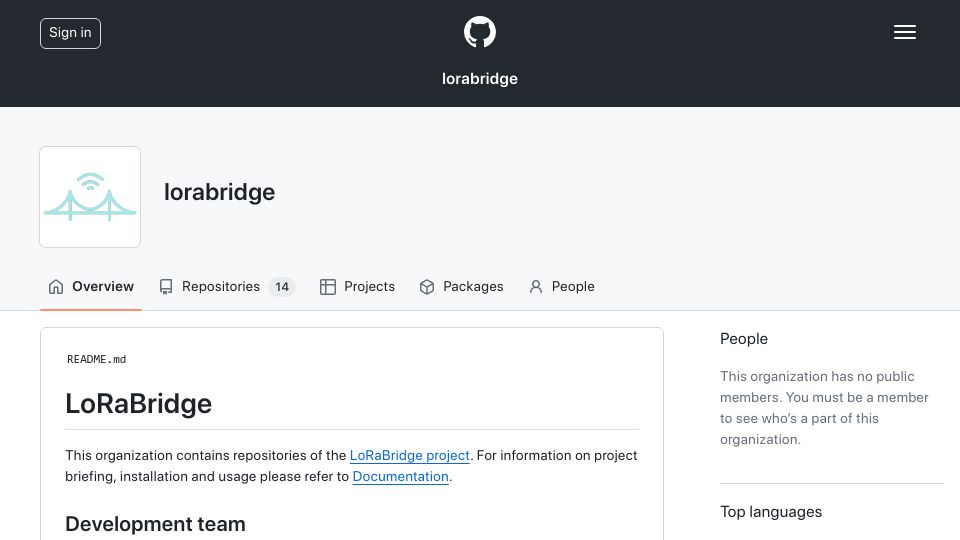Open the hamburger navigation menu

point(904,32)
